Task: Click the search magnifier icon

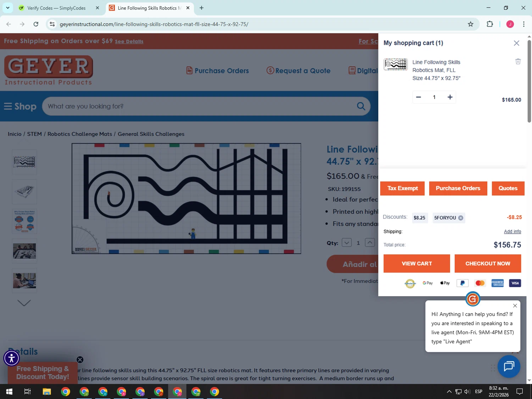Action: tap(361, 106)
